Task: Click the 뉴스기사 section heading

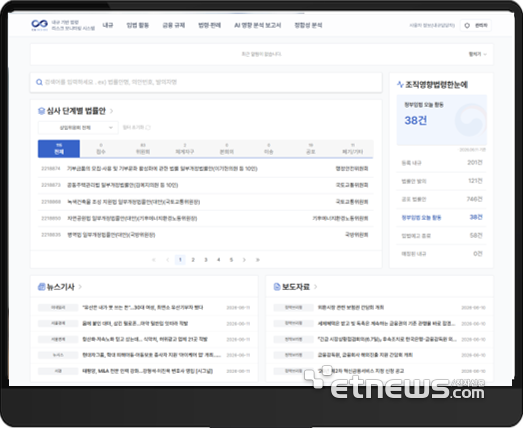Action: tap(60, 287)
